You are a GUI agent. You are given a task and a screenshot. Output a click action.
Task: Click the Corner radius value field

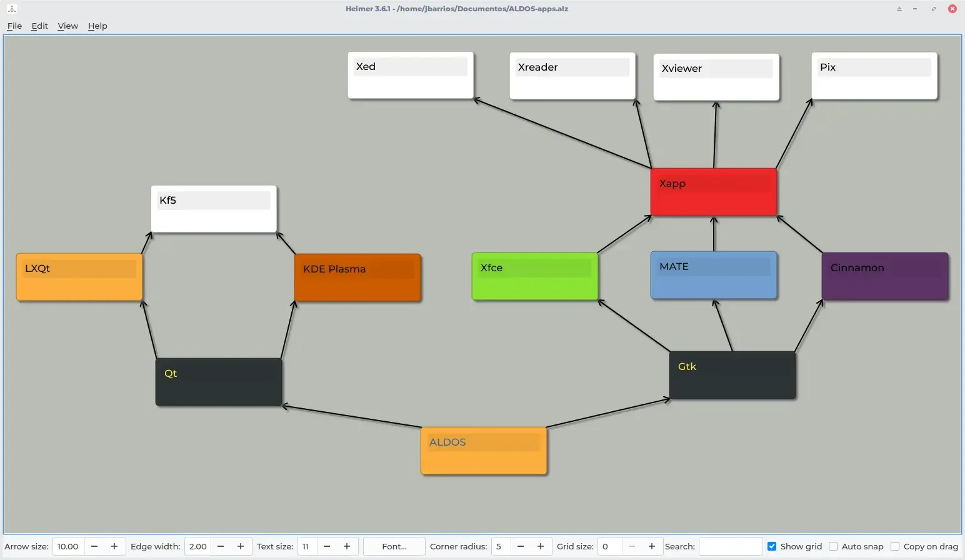tap(501, 546)
